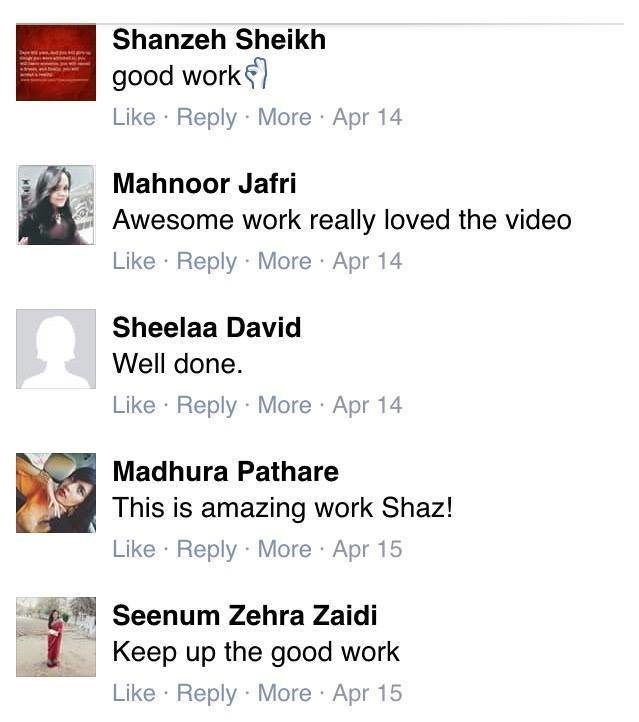Open Sheelaa David's default avatar
Screen dimensions: 639x722
(56, 349)
